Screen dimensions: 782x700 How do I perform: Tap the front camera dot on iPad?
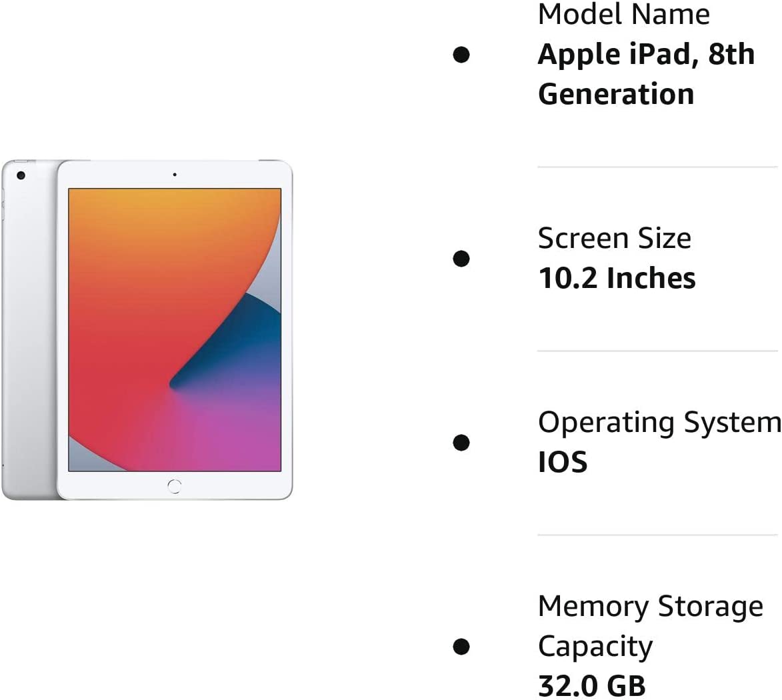click(175, 175)
